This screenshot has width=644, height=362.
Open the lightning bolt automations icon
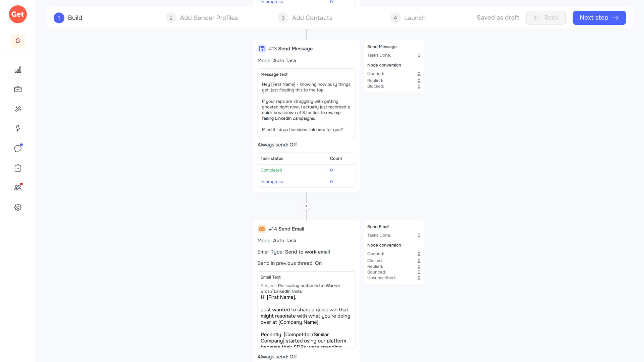(x=18, y=129)
